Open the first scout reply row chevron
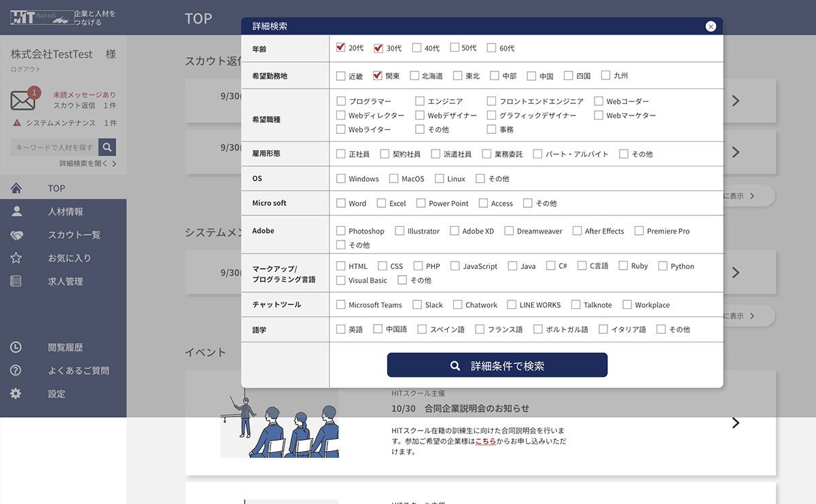Image resolution: width=816 pixels, height=504 pixels. click(x=735, y=101)
